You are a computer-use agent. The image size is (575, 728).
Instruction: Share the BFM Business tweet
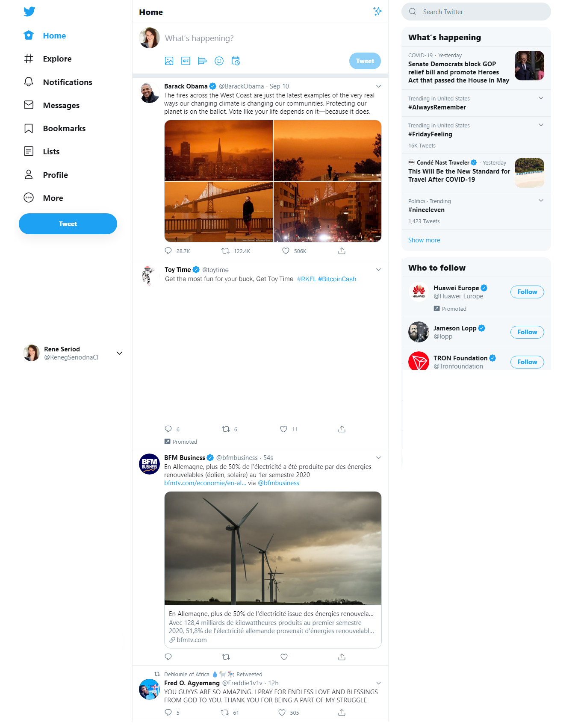pos(342,657)
